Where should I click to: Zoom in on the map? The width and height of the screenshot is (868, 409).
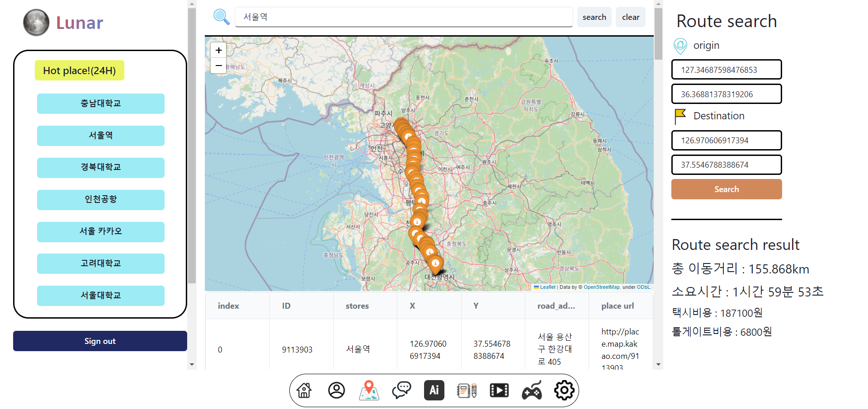pos(218,50)
